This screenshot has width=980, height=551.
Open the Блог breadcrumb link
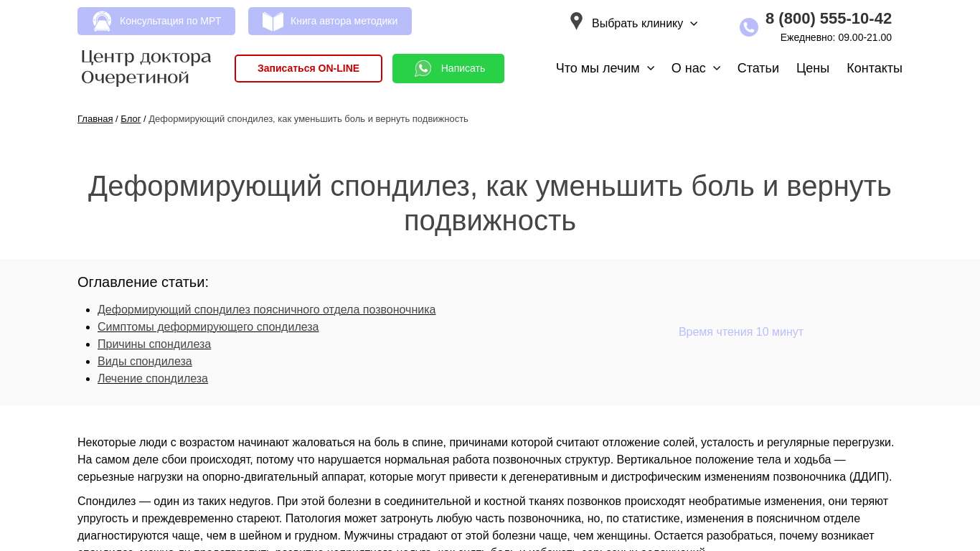coord(131,119)
